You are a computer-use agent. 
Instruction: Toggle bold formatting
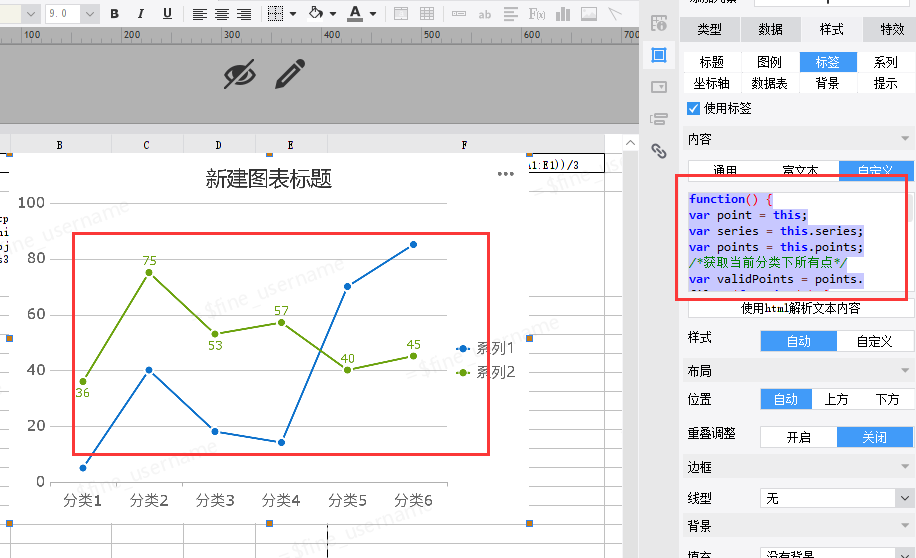pyautogui.click(x=114, y=13)
